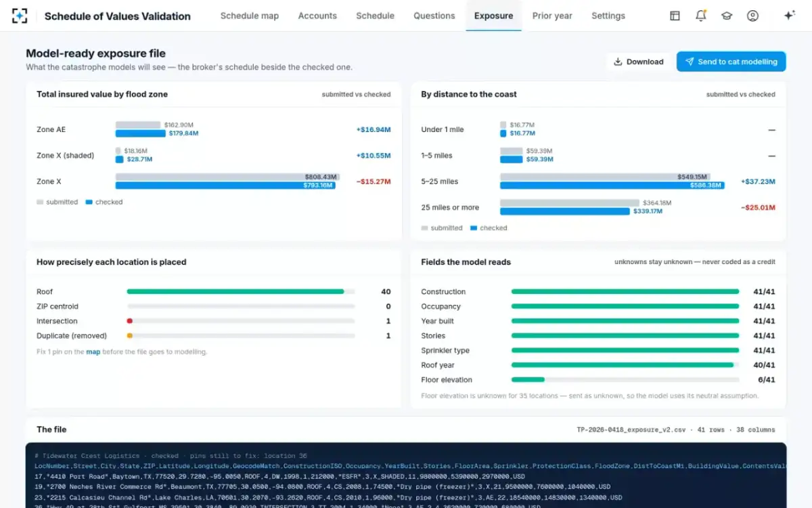Switch to the Schedule map tab
The height and width of the screenshot is (508, 812).
tap(250, 16)
